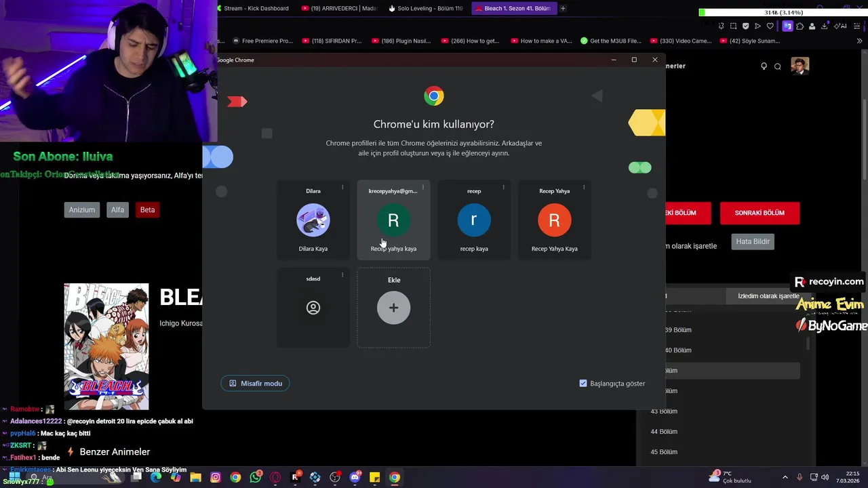Viewport: 868px width, 488px height.
Task: Open the ad-blocker shield icon
Action: [745, 26]
